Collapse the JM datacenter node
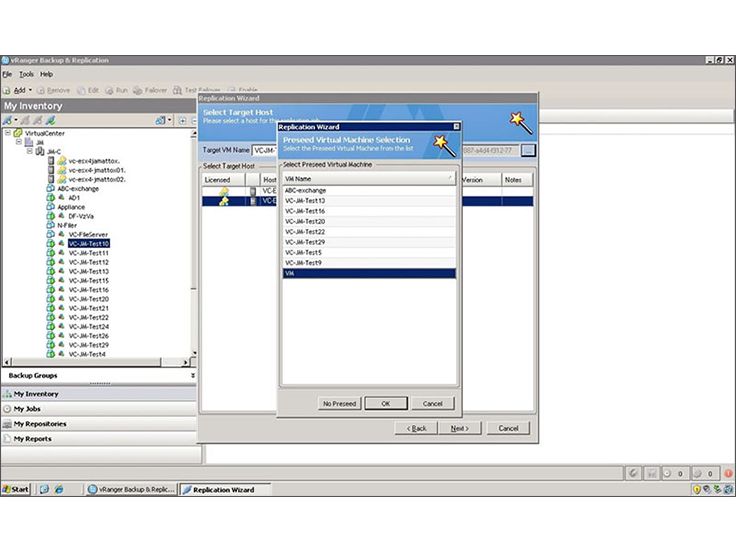736x552 pixels. (19, 142)
